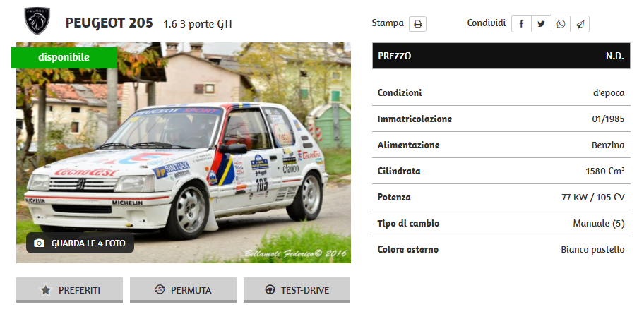644x319 pixels.
Task: Click the green disponibile badge
Action: tap(64, 57)
